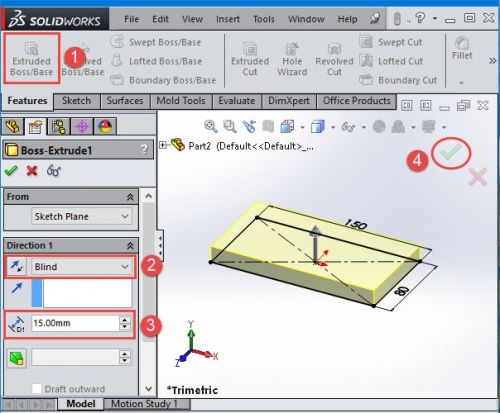Open the DisplayManager color wheel tab
Viewport: 500px width, 413px height.
coord(105,126)
